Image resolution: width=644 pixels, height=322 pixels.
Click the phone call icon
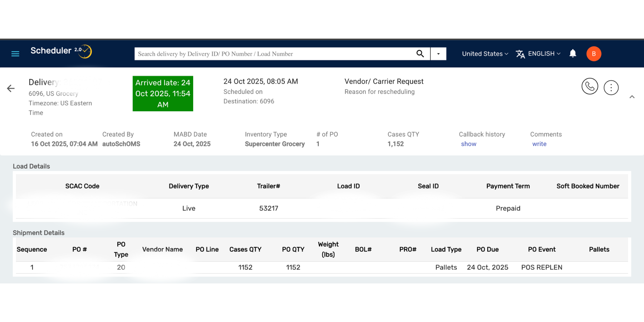coord(590,86)
